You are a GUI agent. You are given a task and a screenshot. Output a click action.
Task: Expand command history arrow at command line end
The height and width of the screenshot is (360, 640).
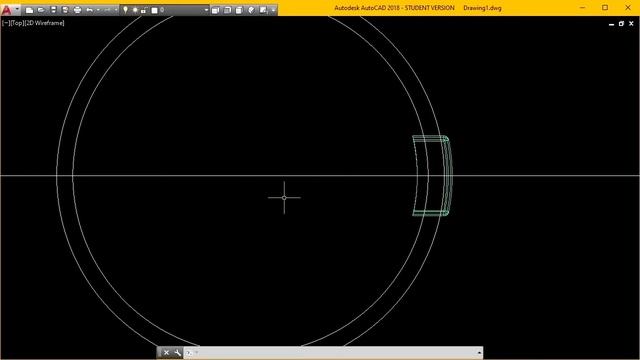point(479,353)
